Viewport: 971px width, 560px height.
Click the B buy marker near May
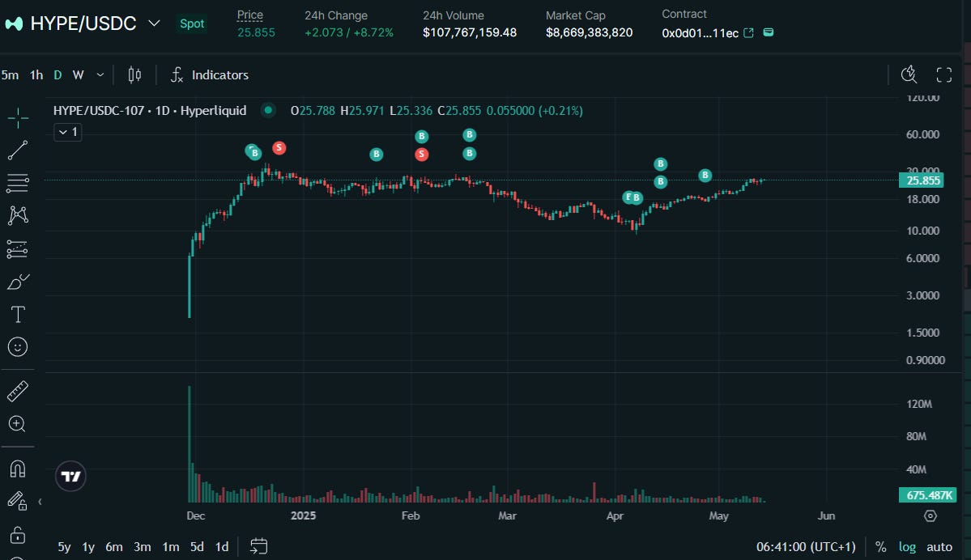(705, 176)
